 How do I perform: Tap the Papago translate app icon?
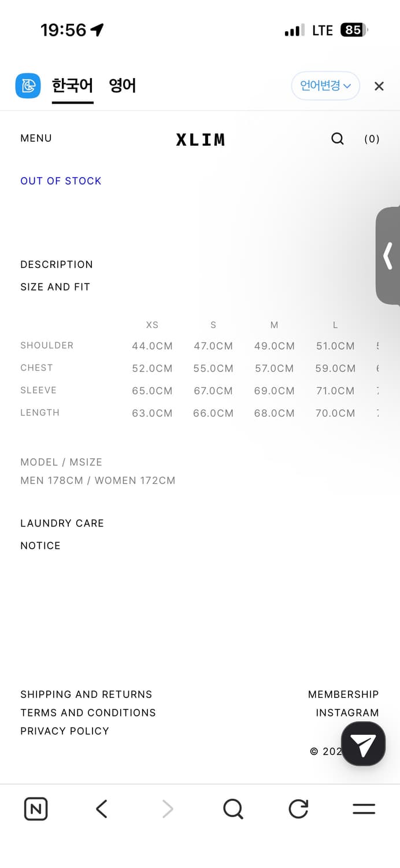coord(28,86)
